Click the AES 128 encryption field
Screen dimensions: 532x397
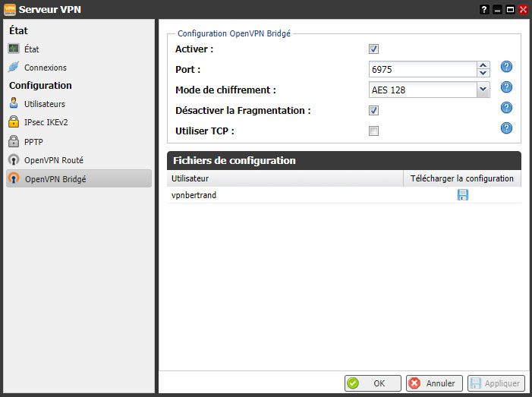coord(423,90)
